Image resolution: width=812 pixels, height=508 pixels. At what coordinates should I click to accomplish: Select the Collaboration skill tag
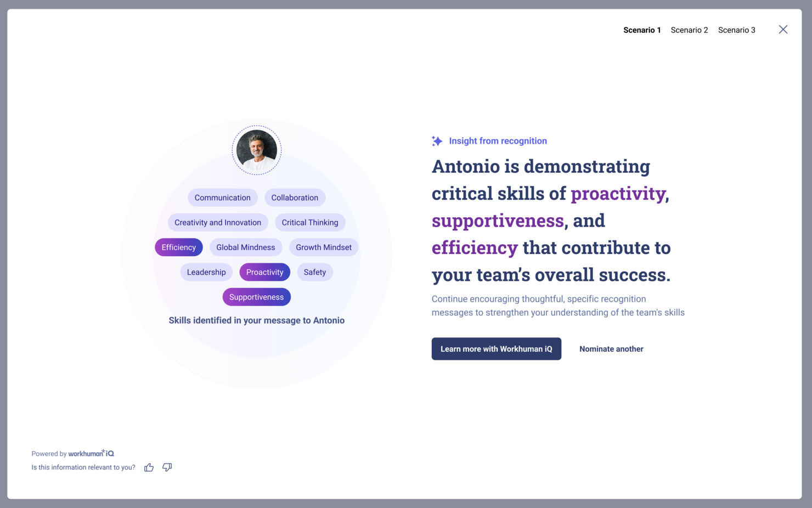(295, 197)
